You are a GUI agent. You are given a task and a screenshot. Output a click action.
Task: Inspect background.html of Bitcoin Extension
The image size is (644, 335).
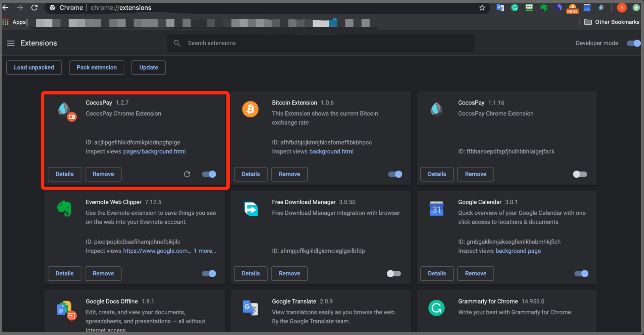(x=331, y=152)
